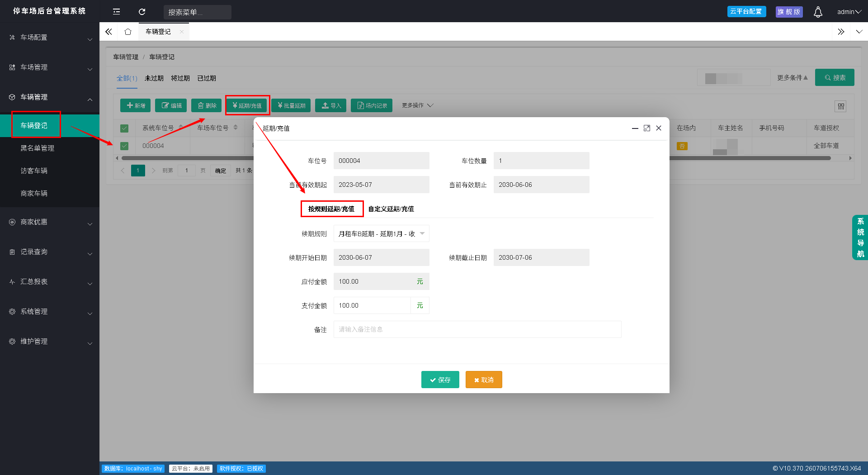Switch to 自定义延期/充值 tab

(x=391, y=209)
